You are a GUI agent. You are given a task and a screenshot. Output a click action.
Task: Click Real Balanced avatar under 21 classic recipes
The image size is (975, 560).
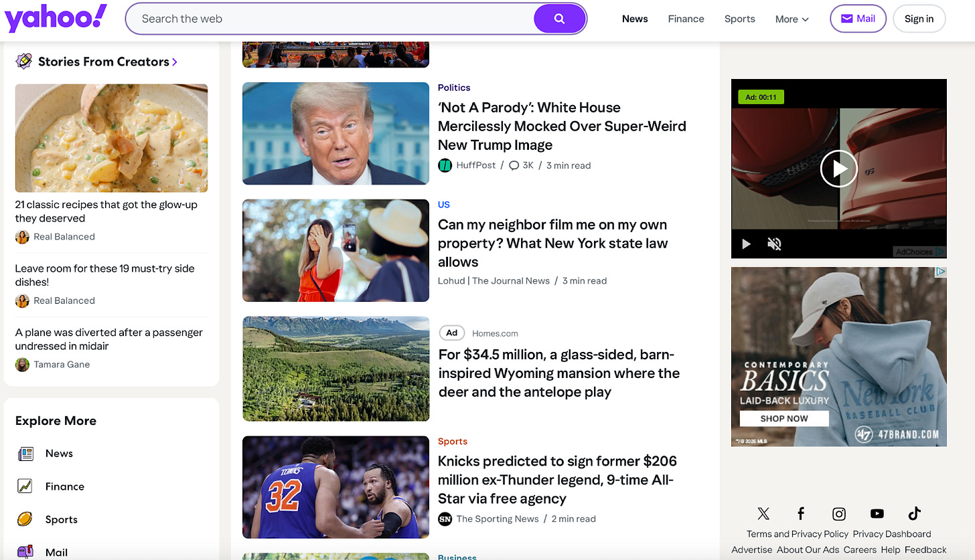[22, 237]
